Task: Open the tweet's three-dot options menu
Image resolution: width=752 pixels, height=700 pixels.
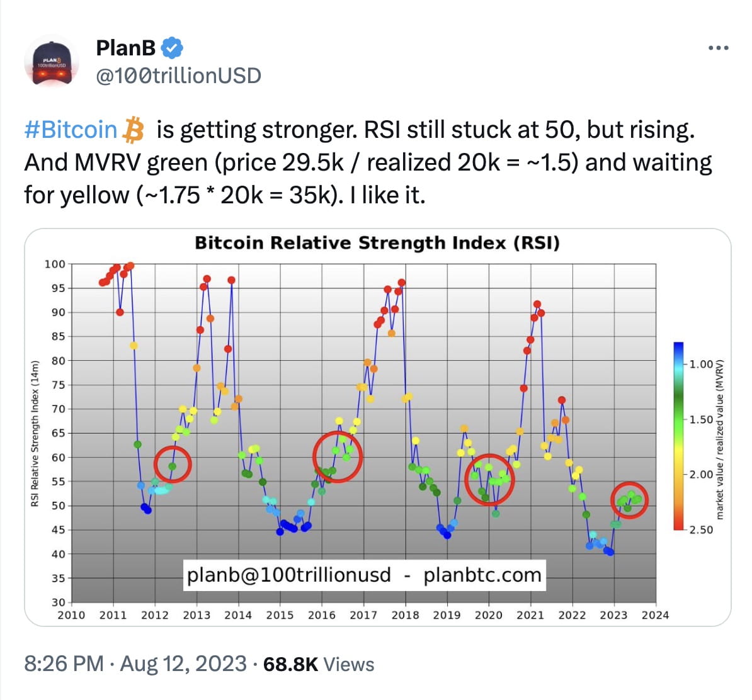Action: coord(717,47)
